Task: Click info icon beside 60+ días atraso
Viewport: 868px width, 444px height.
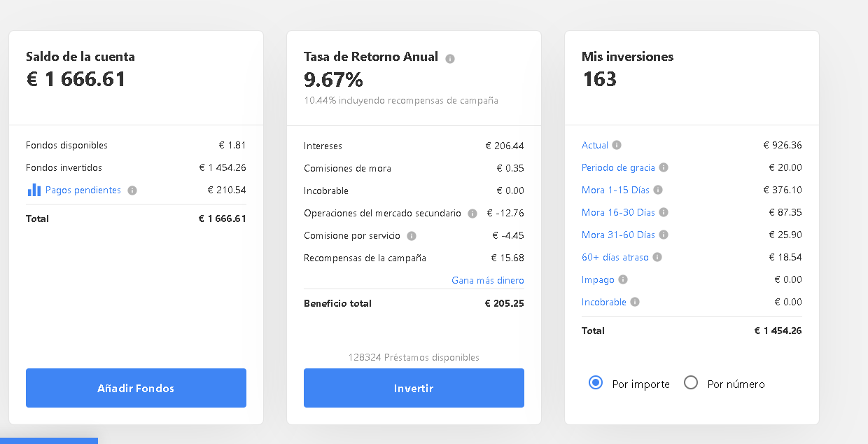Action: 657,257
